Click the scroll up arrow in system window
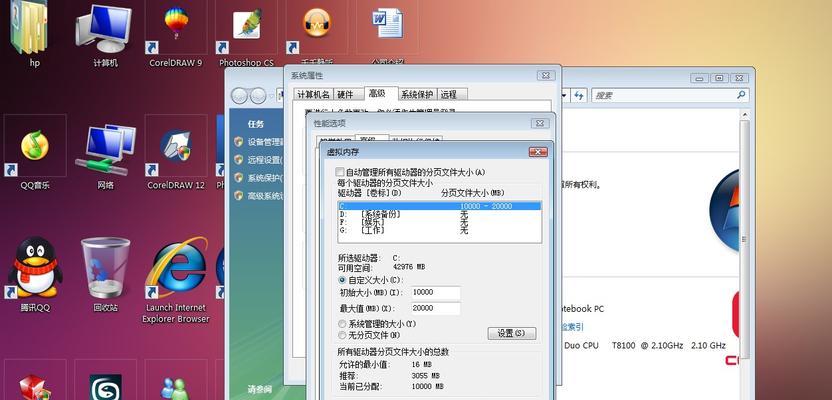The height and width of the screenshot is (400, 832). (744, 115)
